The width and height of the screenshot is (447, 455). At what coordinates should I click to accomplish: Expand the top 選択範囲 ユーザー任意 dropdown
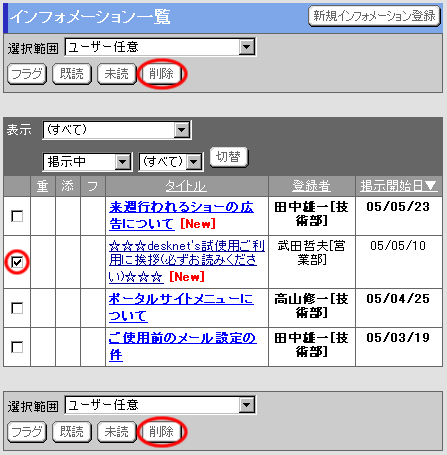160,47
